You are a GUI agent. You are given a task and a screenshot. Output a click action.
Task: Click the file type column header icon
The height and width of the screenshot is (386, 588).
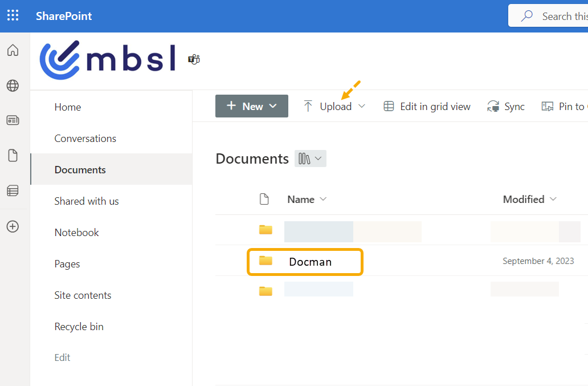click(264, 199)
